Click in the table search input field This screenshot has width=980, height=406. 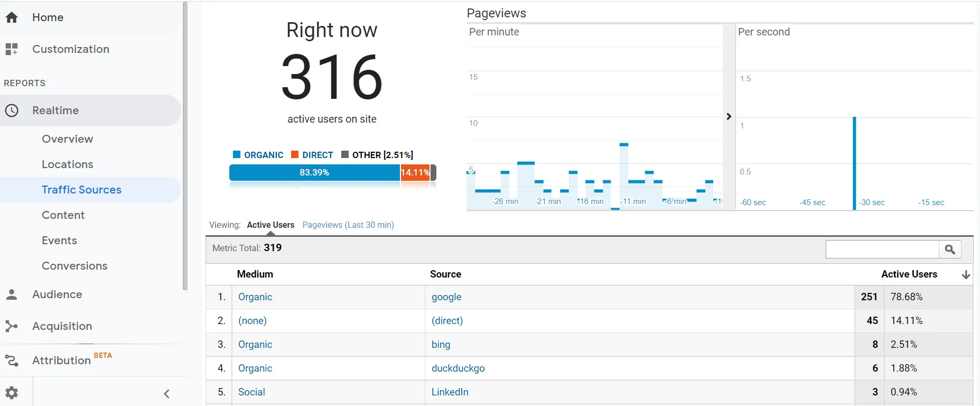882,250
